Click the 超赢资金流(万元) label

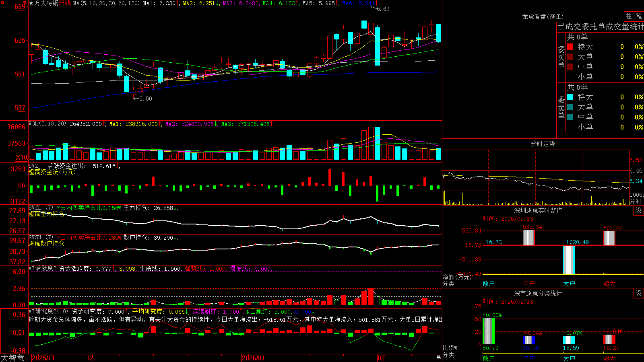(x=52, y=172)
